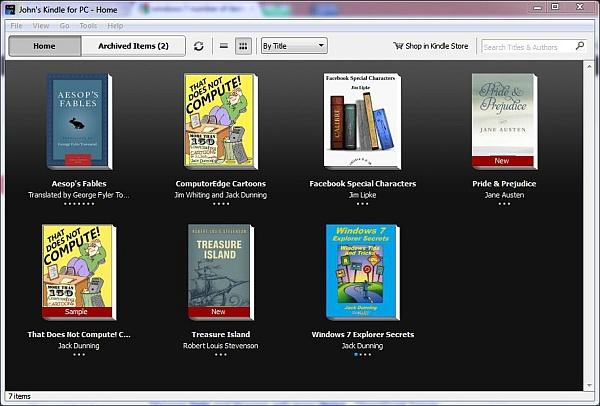Click author name Jim Lipke

pos(363,195)
